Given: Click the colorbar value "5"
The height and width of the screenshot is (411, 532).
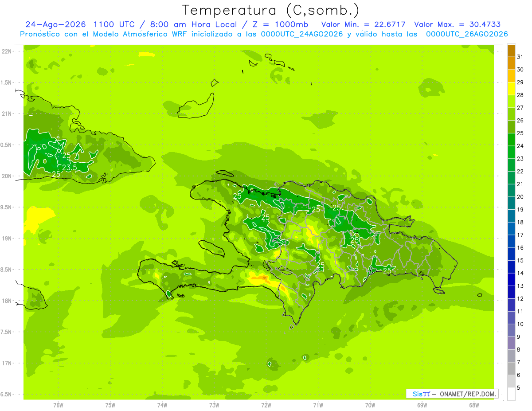Looking at the screenshot, I should (x=518, y=388).
